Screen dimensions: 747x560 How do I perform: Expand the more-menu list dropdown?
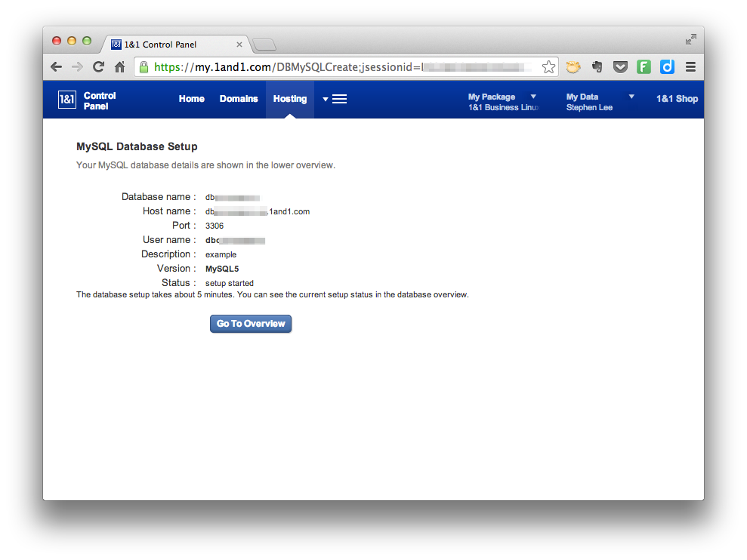coord(335,99)
